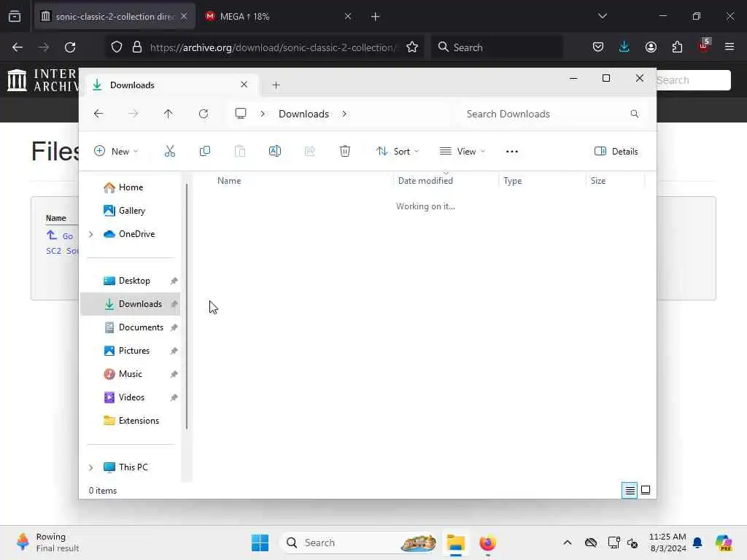This screenshot has height=560, width=747.
Task: Click the Cut scissors icon in Explorer toolbar
Action: (169, 152)
